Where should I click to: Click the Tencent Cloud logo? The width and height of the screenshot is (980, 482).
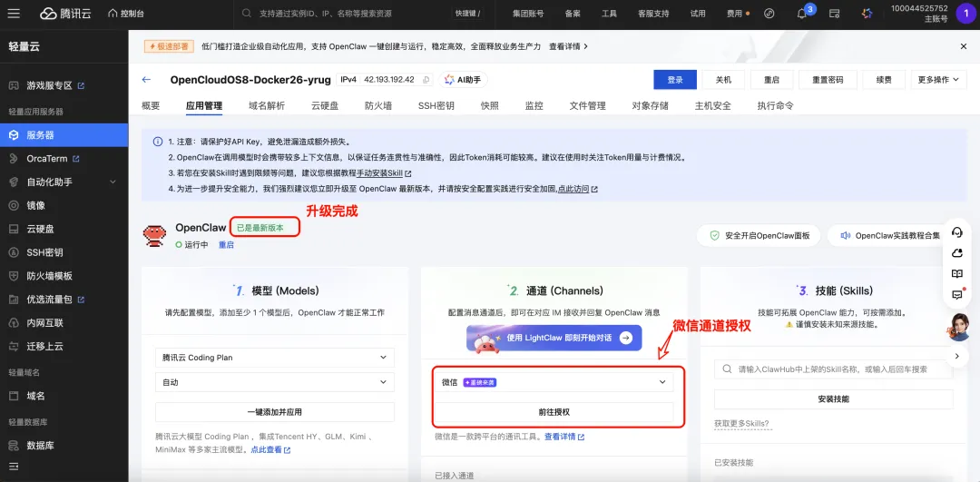tap(65, 13)
